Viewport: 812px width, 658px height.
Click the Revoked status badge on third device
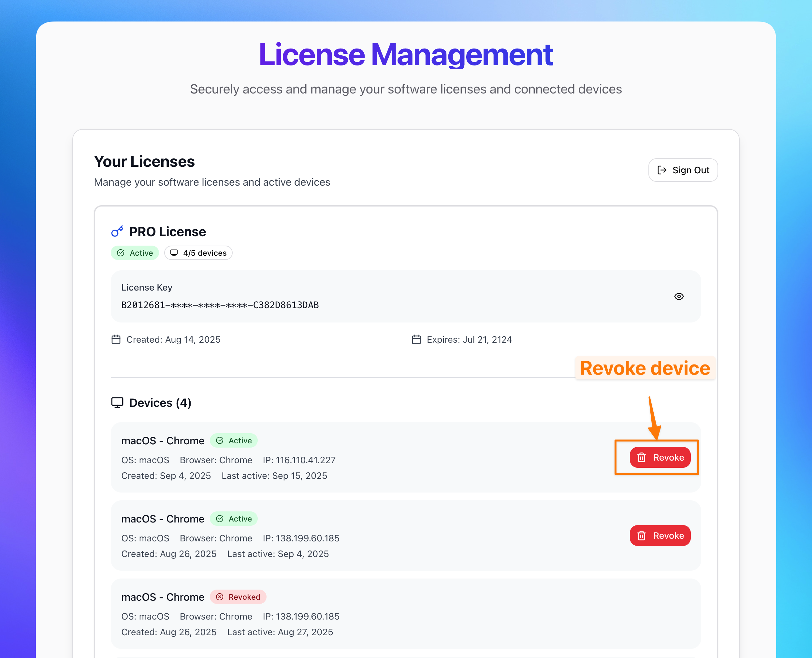(238, 597)
